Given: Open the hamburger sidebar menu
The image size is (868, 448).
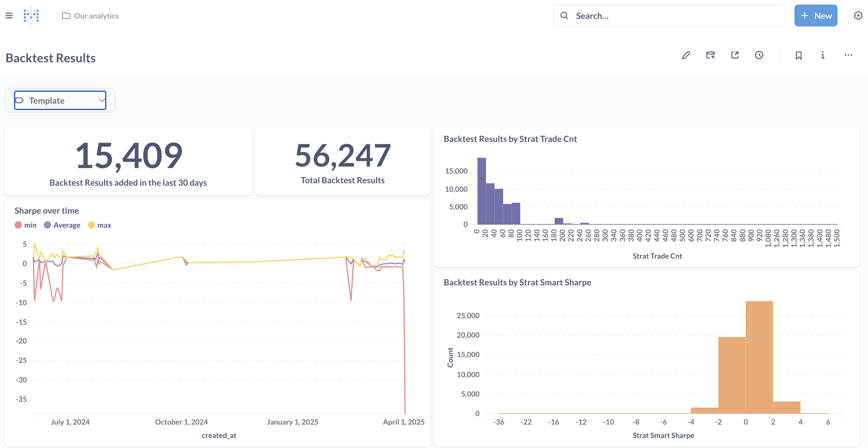Looking at the screenshot, I should [9, 16].
